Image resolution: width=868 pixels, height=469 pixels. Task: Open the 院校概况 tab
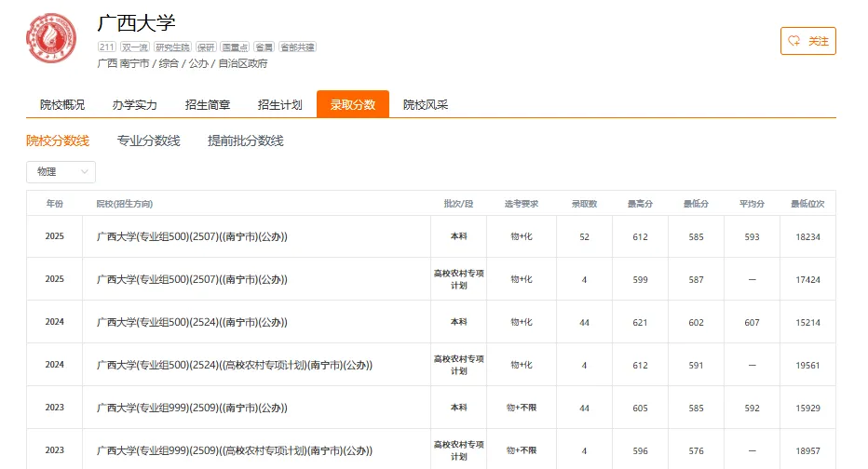pos(62,104)
